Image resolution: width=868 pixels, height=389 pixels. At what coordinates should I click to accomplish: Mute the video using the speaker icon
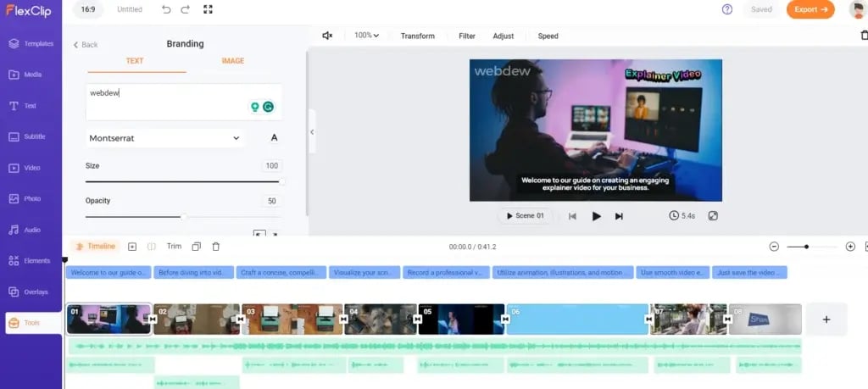(328, 36)
